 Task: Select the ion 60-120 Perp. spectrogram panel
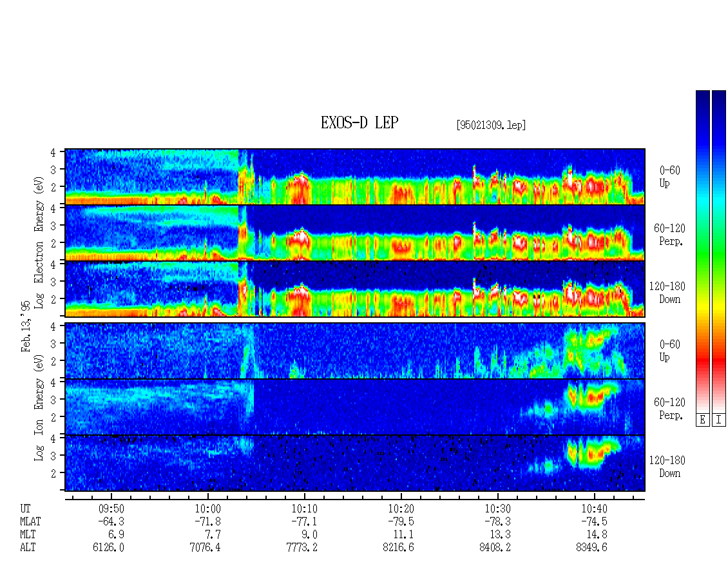pos(355,407)
